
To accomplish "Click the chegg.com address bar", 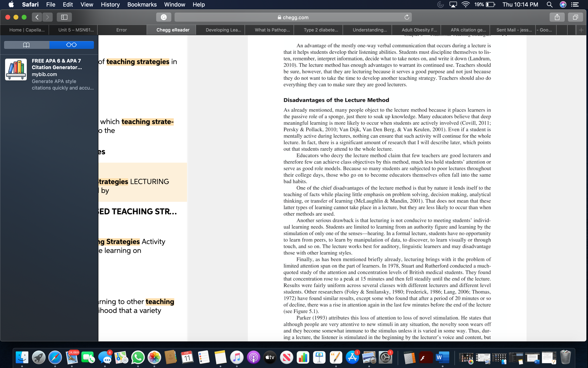I will click(x=293, y=17).
